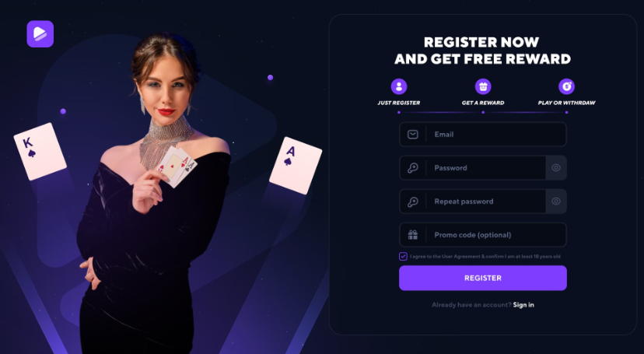Show password with the eye icon
The width and height of the screenshot is (644, 354).
[x=556, y=167]
